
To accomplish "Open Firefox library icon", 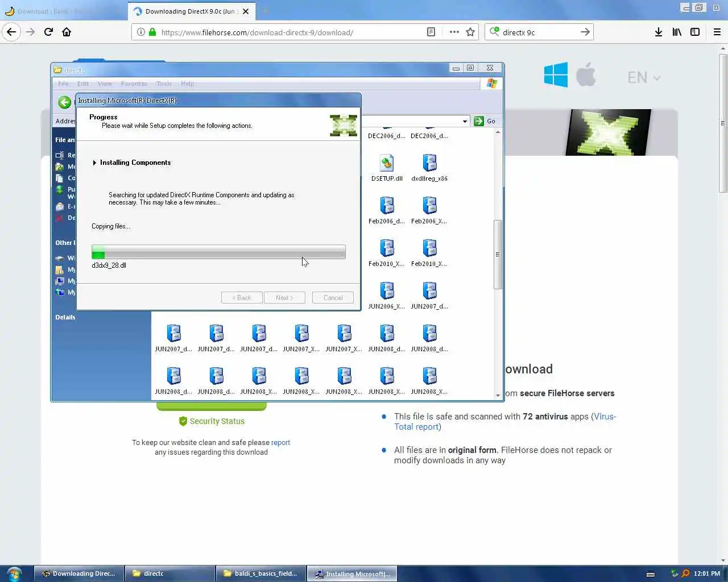I will [677, 32].
